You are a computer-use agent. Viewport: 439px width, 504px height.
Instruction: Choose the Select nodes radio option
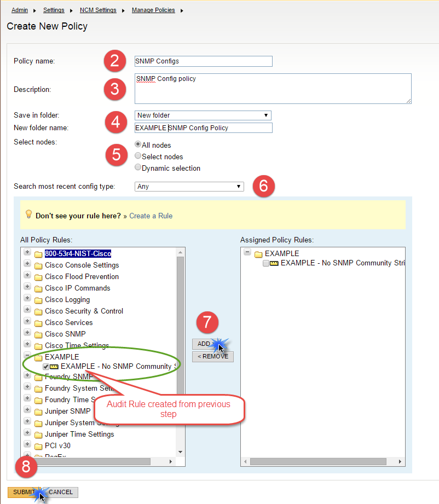[138, 156]
